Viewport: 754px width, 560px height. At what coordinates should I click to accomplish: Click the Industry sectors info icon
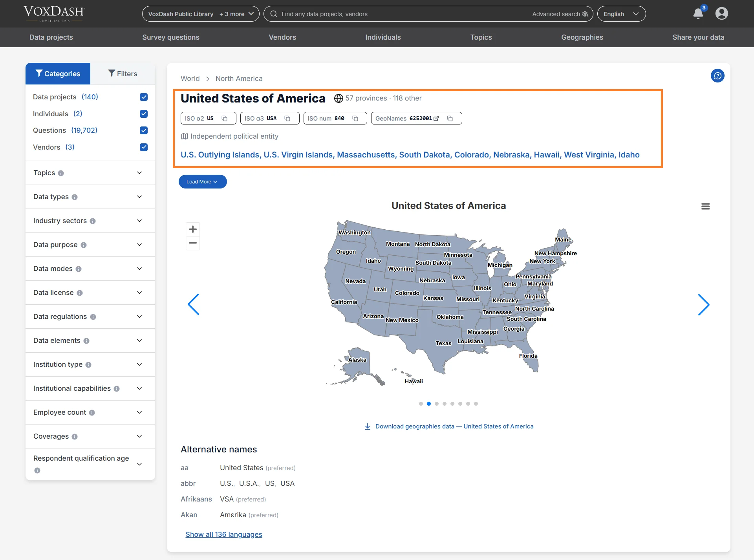[93, 221]
